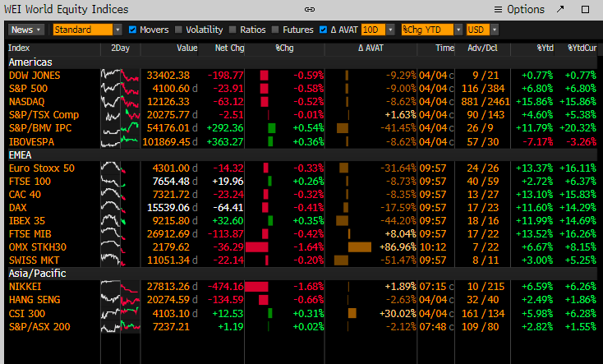The height and width of the screenshot is (364, 603).
Task: Open the Euro Stoxx 50 index
Action: click(42, 168)
